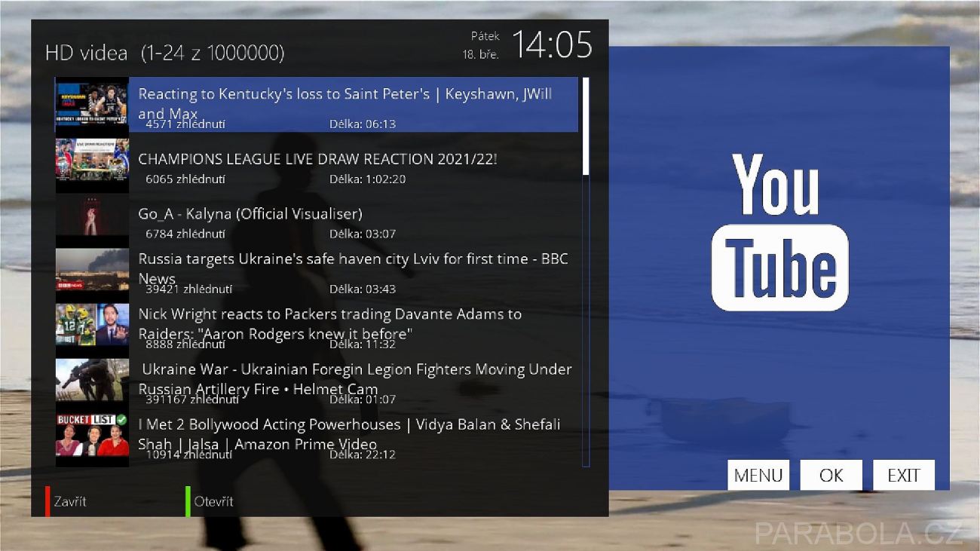Click the MENU button
Viewport: 980px width, 551px height.
(758, 475)
